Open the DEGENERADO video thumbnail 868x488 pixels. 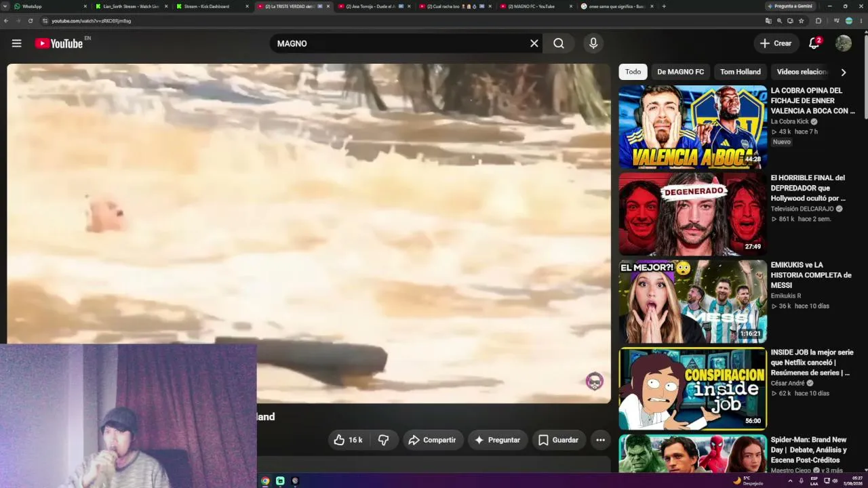pyautogui.click(x=692, y=214)
